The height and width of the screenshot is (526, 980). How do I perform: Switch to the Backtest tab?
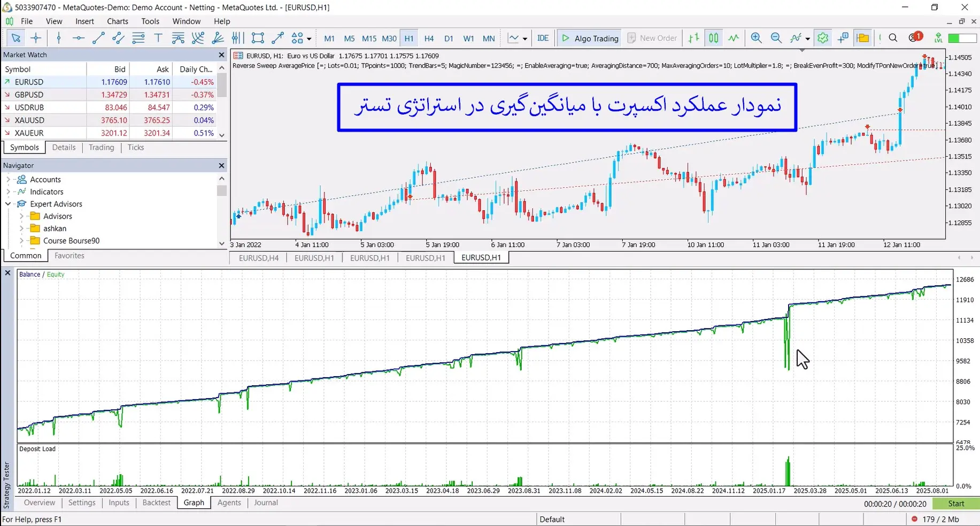[156, 502]
